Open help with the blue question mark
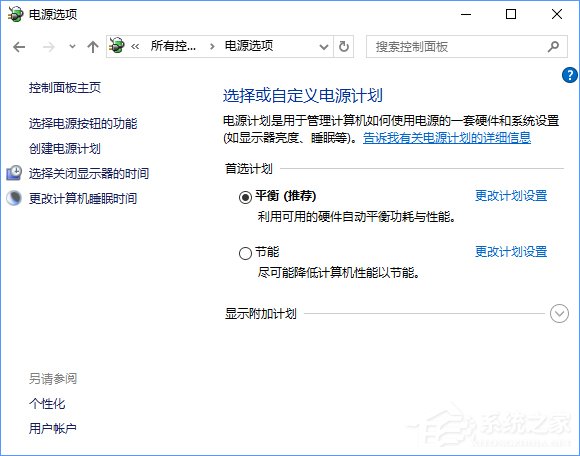This screenshot has height=456, width=580. 569,75
